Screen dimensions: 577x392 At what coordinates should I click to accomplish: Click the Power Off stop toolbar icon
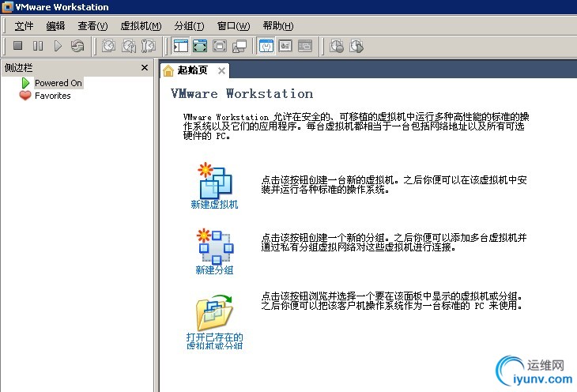17,46
